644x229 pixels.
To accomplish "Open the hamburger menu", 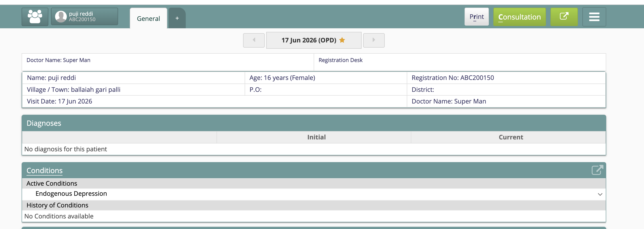I will click(x=594, y=17).
